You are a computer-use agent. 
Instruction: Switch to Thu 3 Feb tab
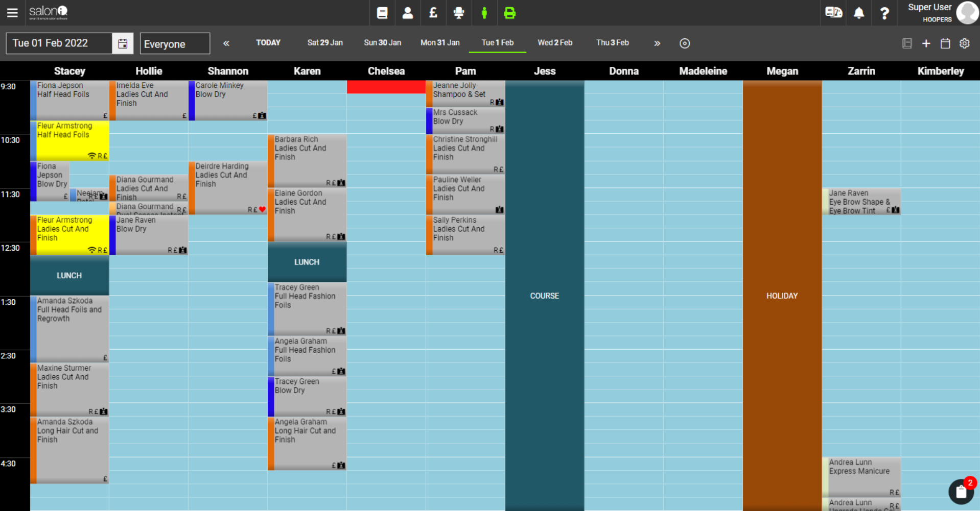[612, 43]
